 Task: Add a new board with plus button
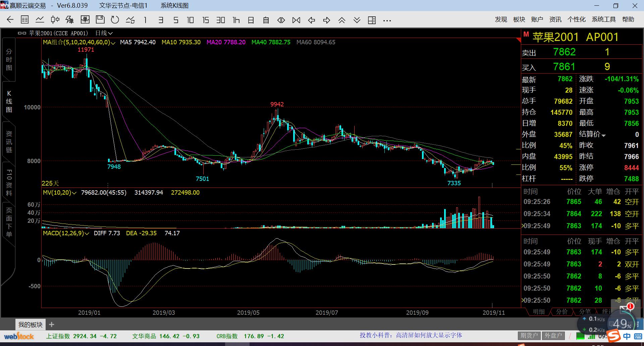coord(52,325)
